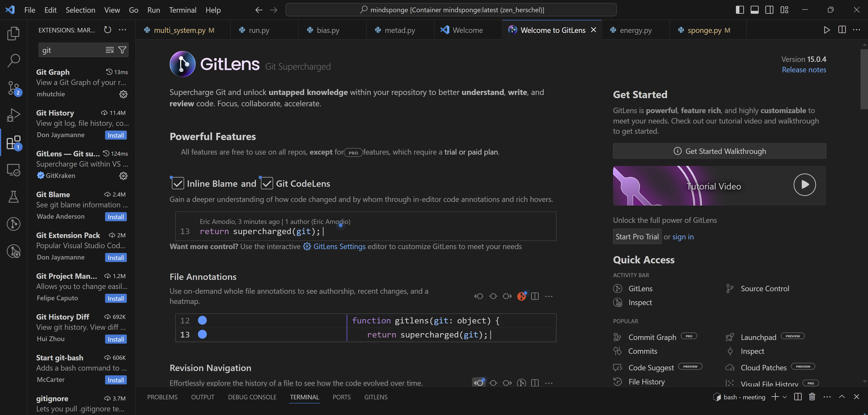868x415 pixels.
Task: Refresh the extensions list
Action: (108, 30)
